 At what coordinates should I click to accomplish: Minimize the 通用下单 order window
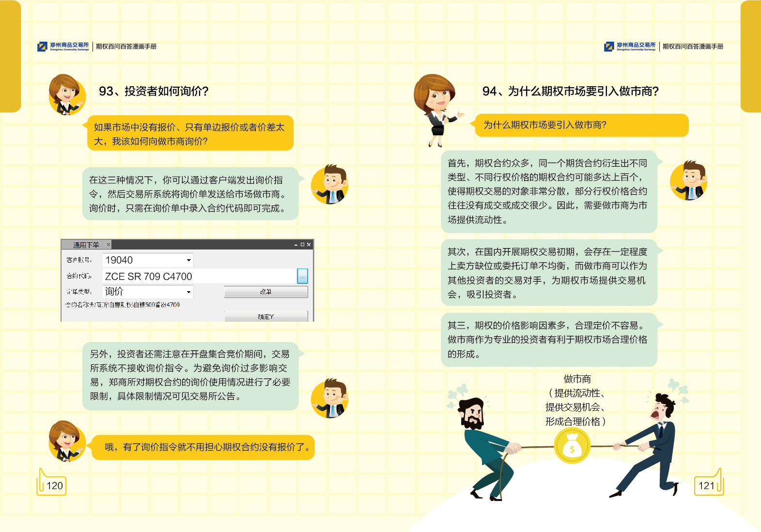tap(296, 245)
